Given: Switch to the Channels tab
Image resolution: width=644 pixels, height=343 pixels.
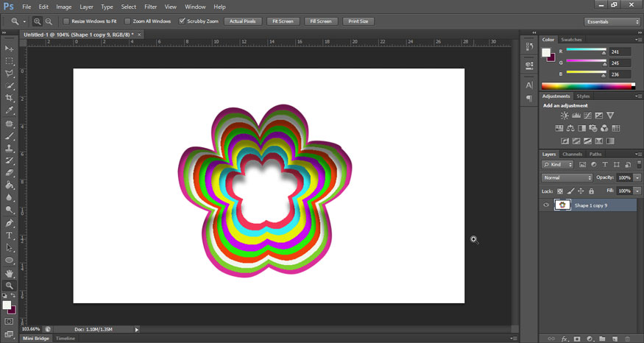Looking at the screenshot, I should pyautogui.click(x=572, y=154).
